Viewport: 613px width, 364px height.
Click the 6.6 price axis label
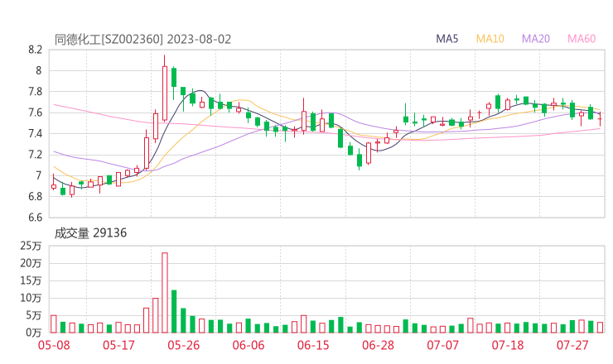(x=35, y=217)
